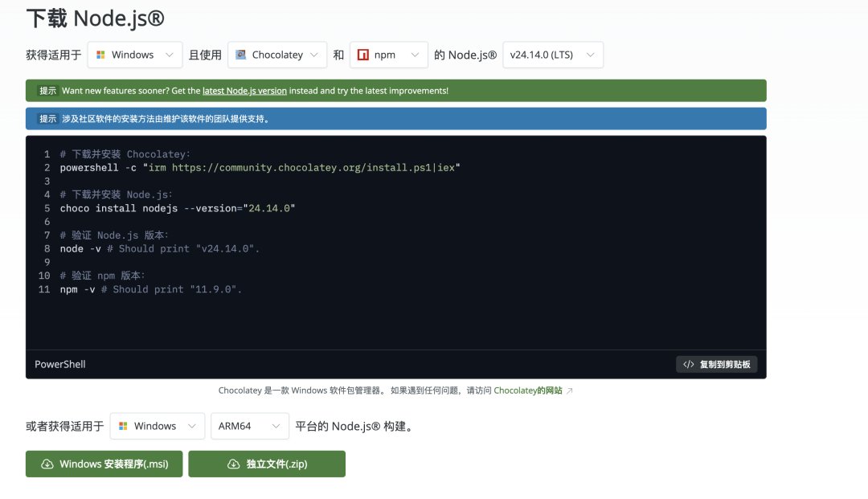868x499 pixels.
Task: Download the 独立文件 (.zip) archive
Action: click(267, 464)
